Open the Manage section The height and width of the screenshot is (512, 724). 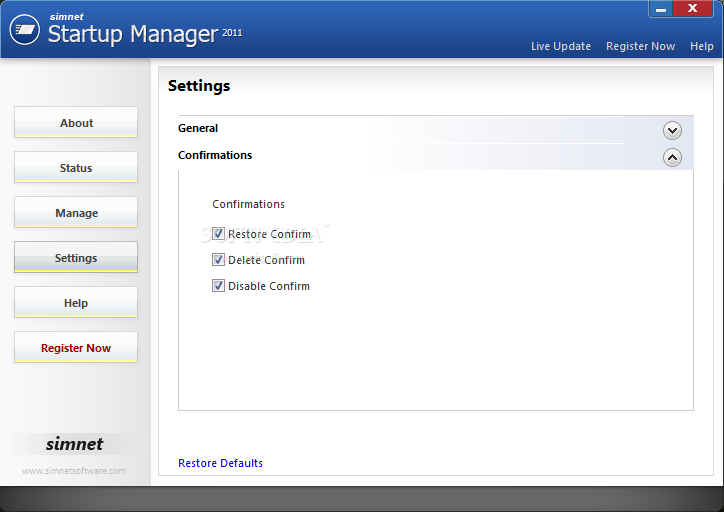pyautogui.click(x=76, y=212)
